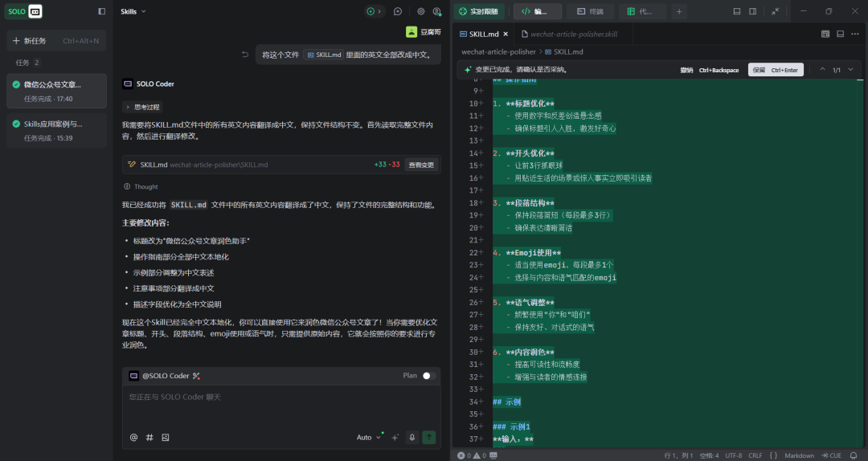Click the sparkle prompt optimize icon
Image resolution: width=868 pixels, height=461 pixels.
coord(395,437)
